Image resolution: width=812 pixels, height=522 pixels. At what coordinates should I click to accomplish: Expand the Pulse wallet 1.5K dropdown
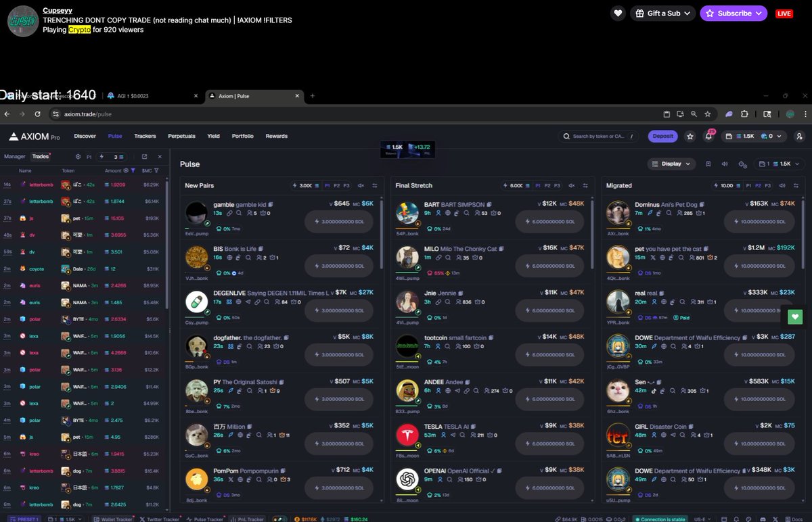780,164
